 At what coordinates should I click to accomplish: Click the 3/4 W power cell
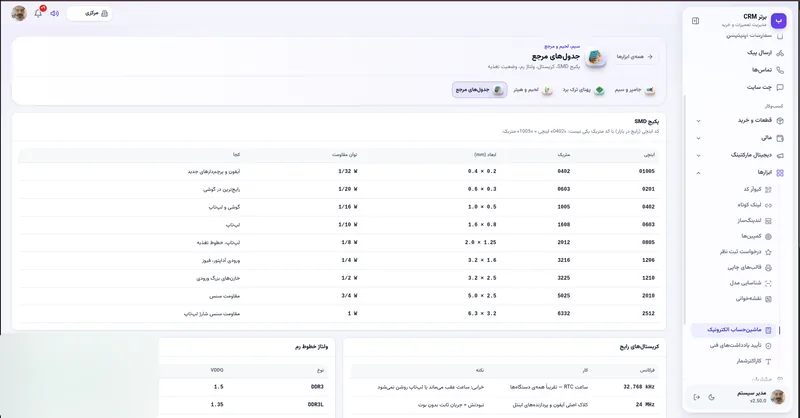pyautogui.click(x=349, y=296)
